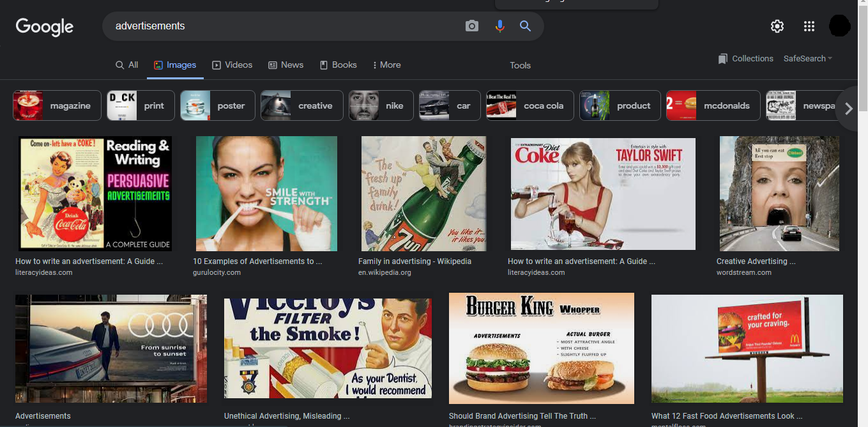868x427 pixels.
Task: Search by image using camera icon
Action: click(472, 26)
